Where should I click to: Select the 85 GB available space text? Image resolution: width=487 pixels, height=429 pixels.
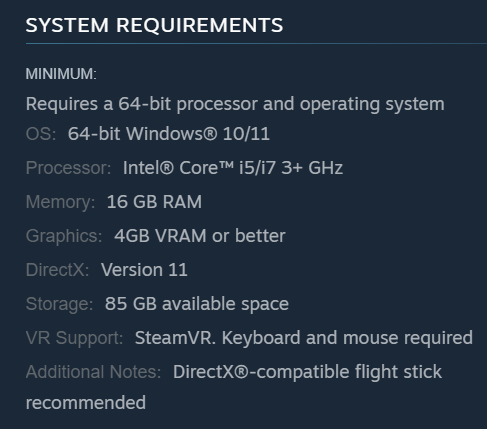[x=197, y=304]
